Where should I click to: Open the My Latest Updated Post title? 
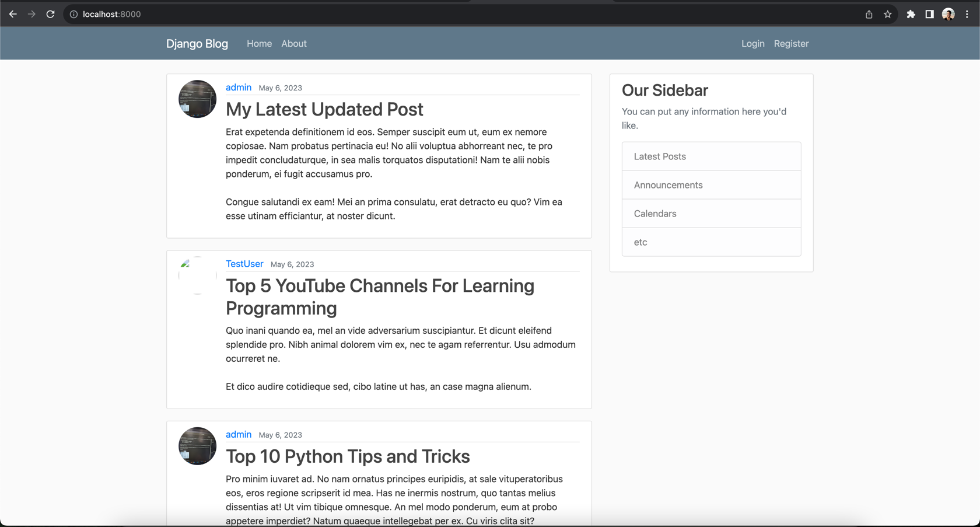(x=324, y=109)
